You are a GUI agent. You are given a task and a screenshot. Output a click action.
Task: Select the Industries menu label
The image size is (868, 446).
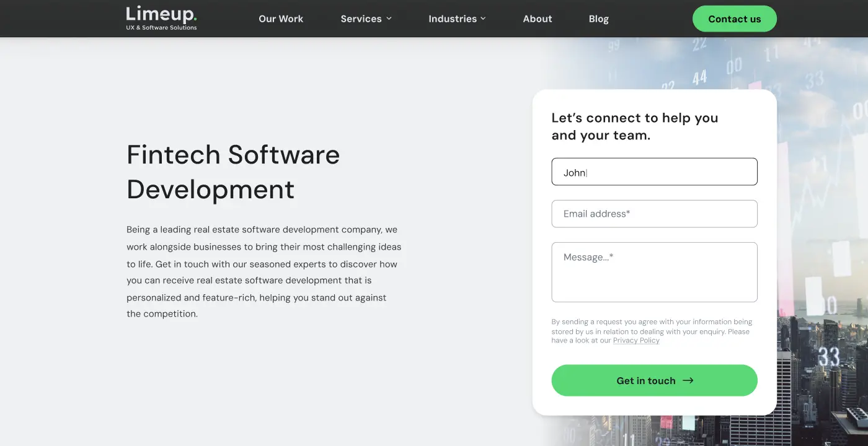(x=453, y=19)
